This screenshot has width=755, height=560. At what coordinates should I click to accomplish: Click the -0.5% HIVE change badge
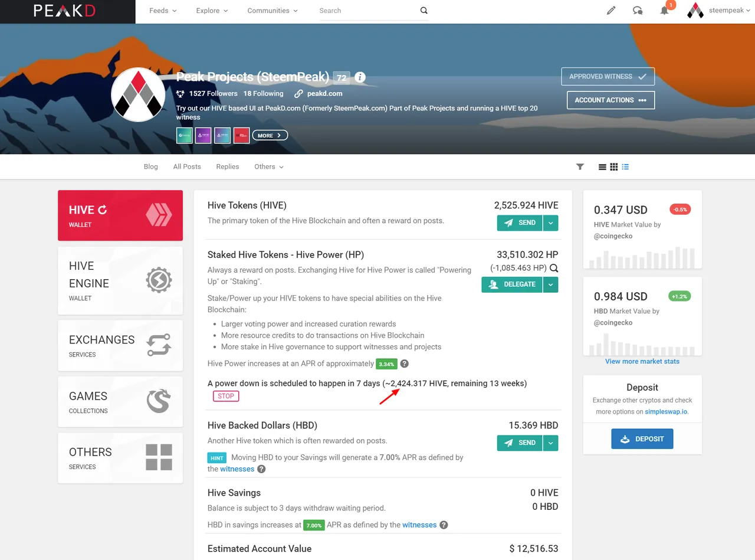tap(679, 209)
